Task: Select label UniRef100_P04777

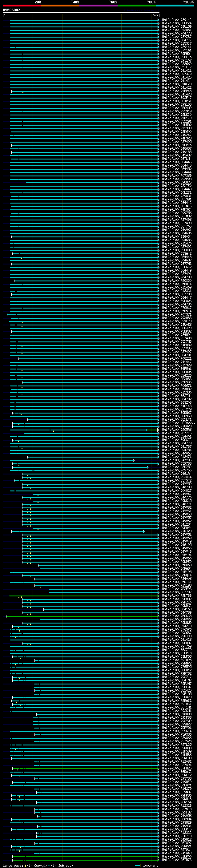Action: click(x=177, y=40)
